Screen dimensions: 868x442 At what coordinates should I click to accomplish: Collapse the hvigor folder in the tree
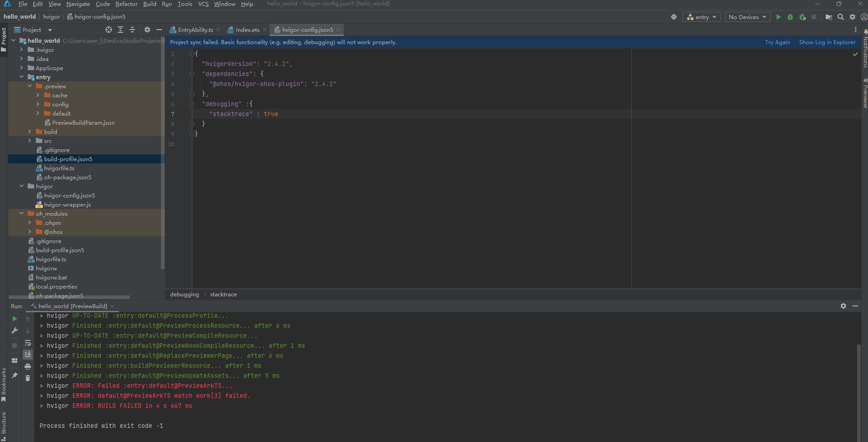coord(21,186)
